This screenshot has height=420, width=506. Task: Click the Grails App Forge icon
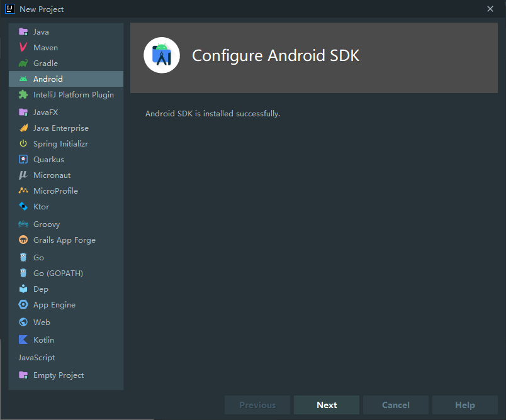[x=21, y=240]
